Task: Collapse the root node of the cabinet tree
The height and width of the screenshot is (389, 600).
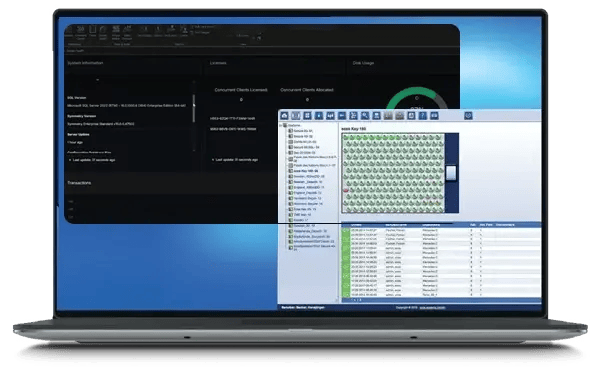Action: (281, 125)
